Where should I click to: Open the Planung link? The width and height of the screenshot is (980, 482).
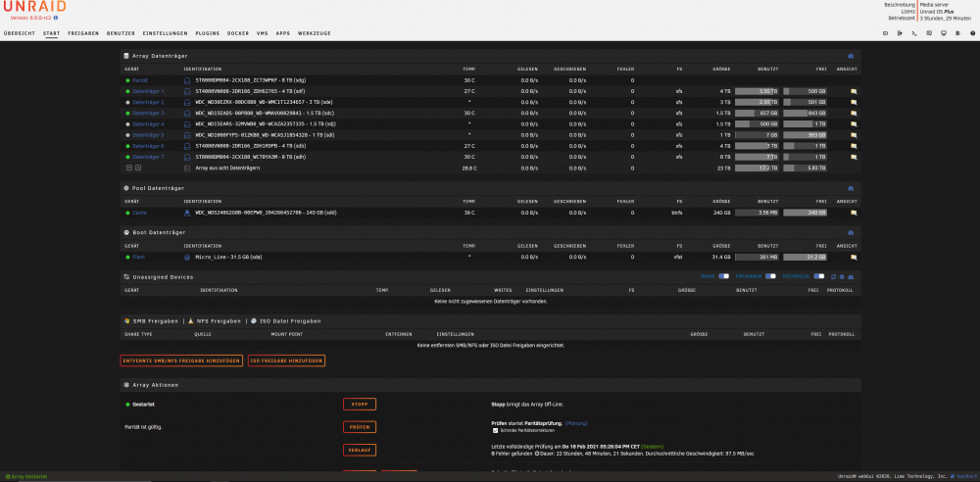pyautogui.click(x=577, y=423)
